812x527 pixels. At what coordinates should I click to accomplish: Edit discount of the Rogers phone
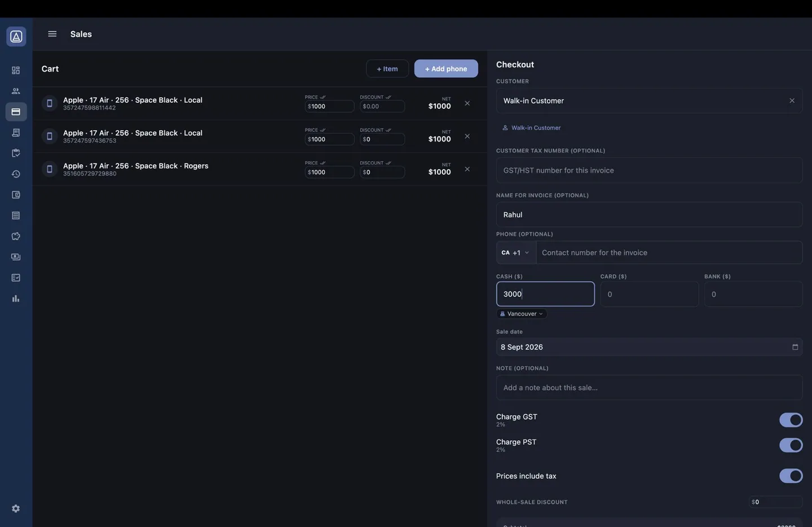click(x=382, y=172)
